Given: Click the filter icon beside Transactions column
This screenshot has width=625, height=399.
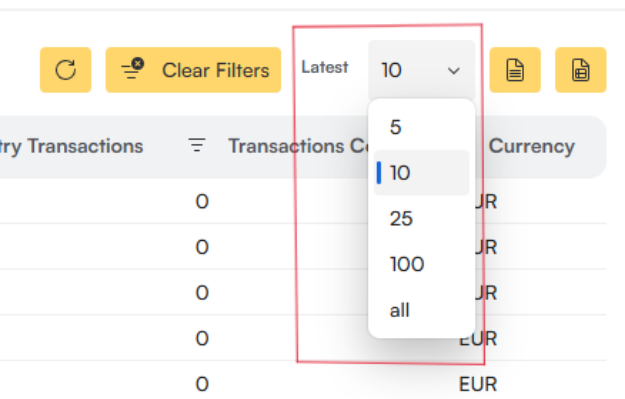Looking at the screenshot, I should 197,145.
